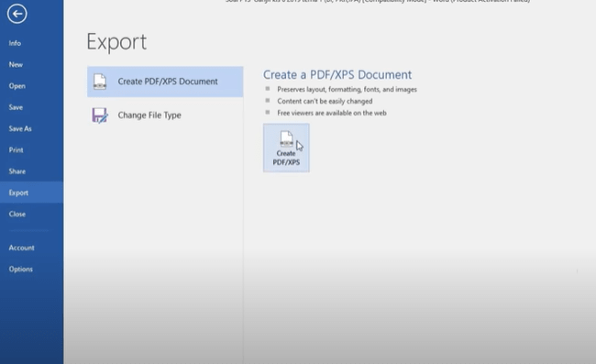Click the large Export page title
Viewport: 596px width, 364px height.
pos(116,42)
